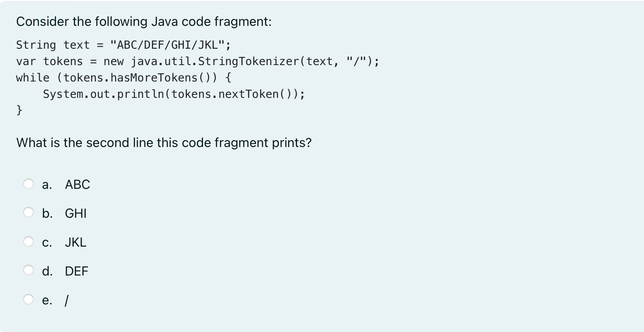Click the label text GHI
The image size is (644, 332).
pyautogui.click(x=76, y=213)
